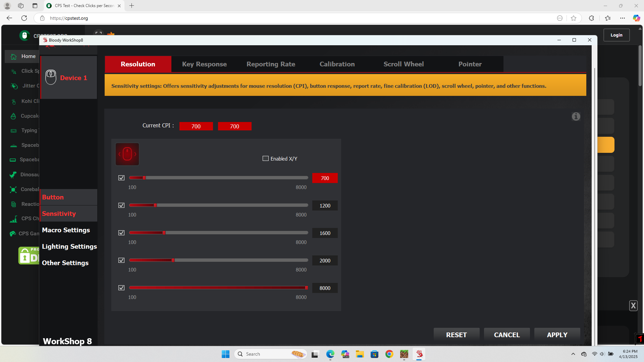Disable the 1600 CPI level checkbox
644x362 pixels.
[x=121, y=233]
